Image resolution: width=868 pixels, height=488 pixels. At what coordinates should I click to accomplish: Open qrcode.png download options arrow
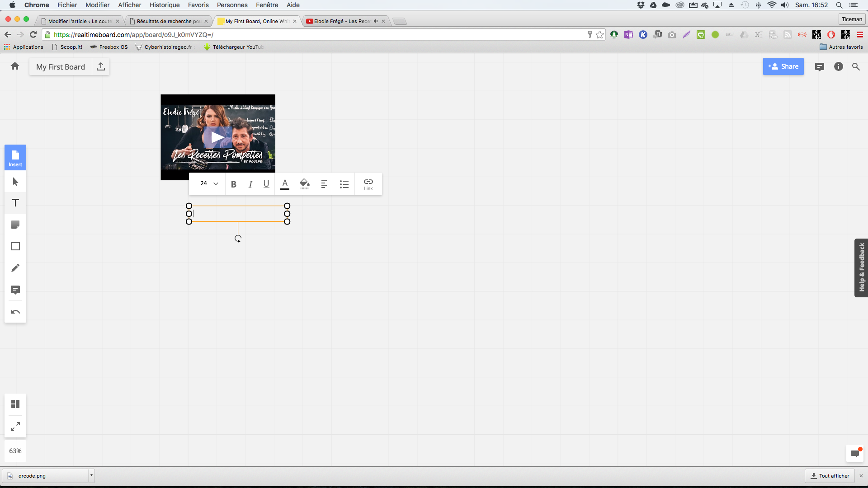(91, 475)
